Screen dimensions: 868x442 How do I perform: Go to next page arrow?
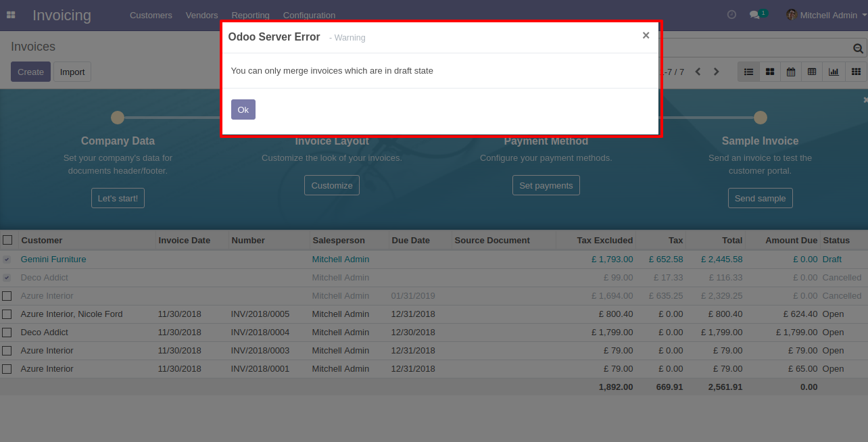pos(717,72)
